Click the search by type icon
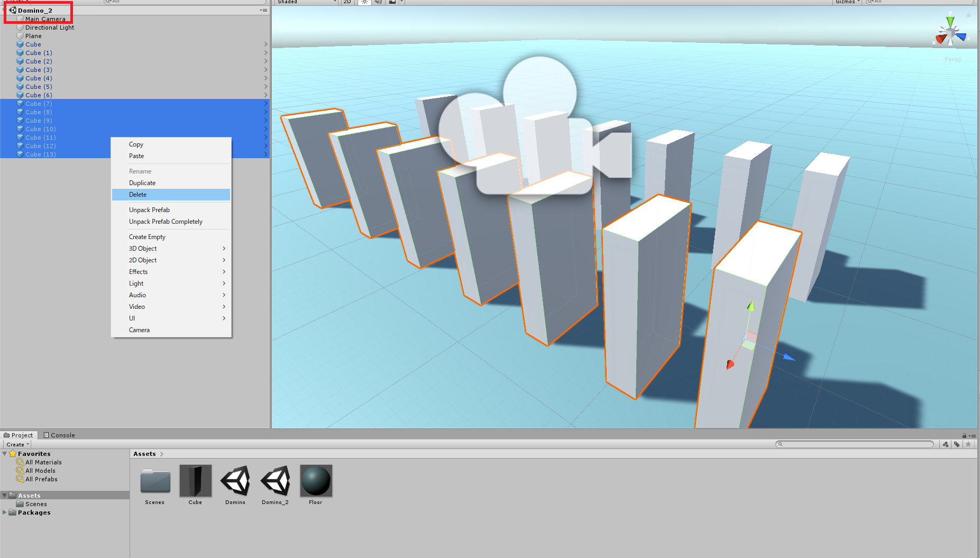 tap(946, 444)
